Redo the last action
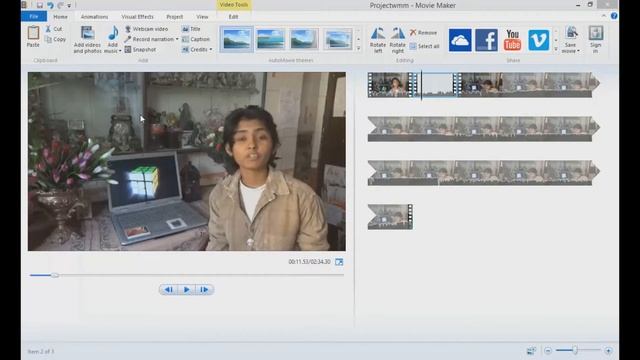 [60, 5]
